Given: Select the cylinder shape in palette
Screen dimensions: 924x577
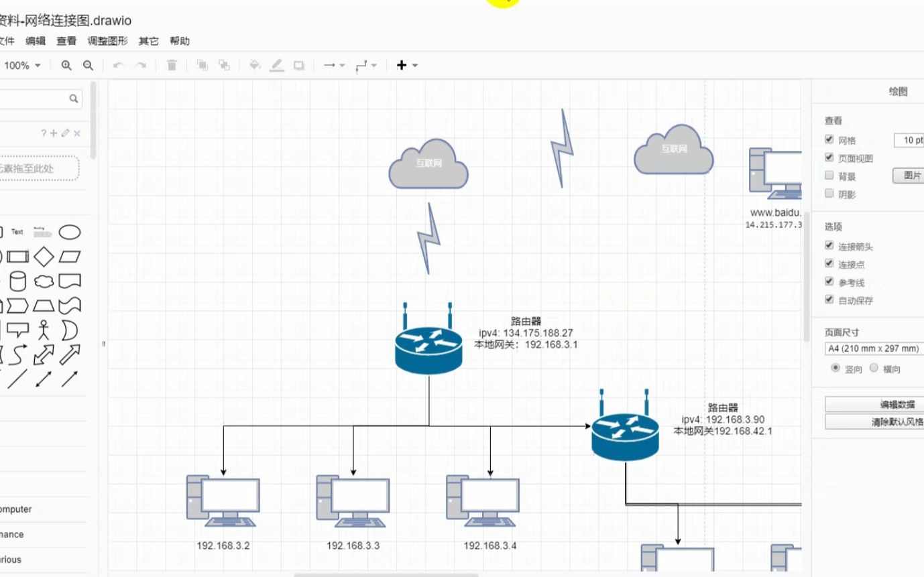Looking at the screenshot, I should (18, 281).
